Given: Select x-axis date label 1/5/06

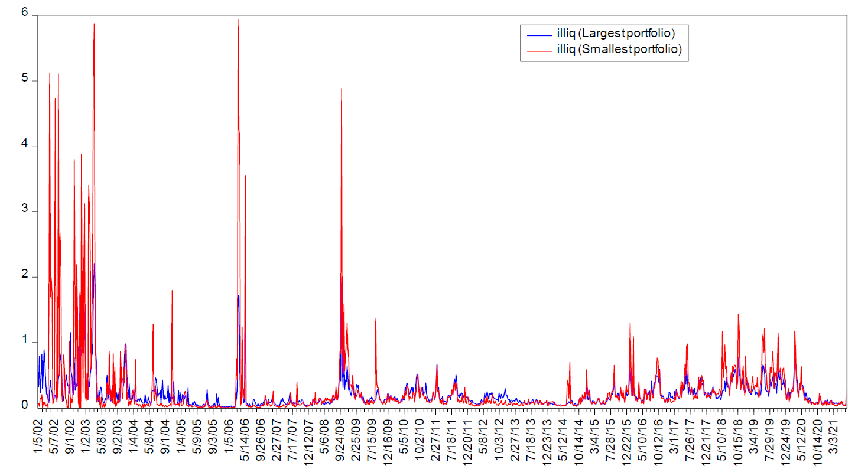Looking at the screenshot, I should point(229,435).
